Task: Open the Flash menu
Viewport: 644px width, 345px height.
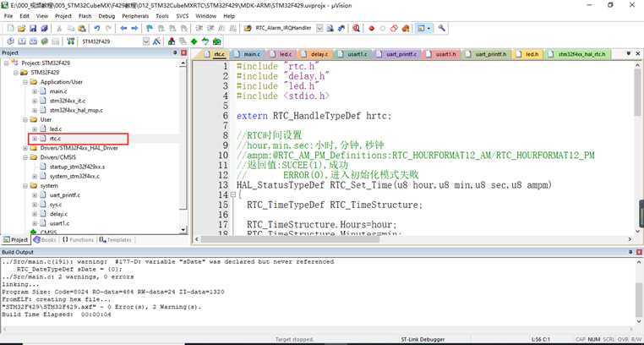Action: click(x=85, y=16)
